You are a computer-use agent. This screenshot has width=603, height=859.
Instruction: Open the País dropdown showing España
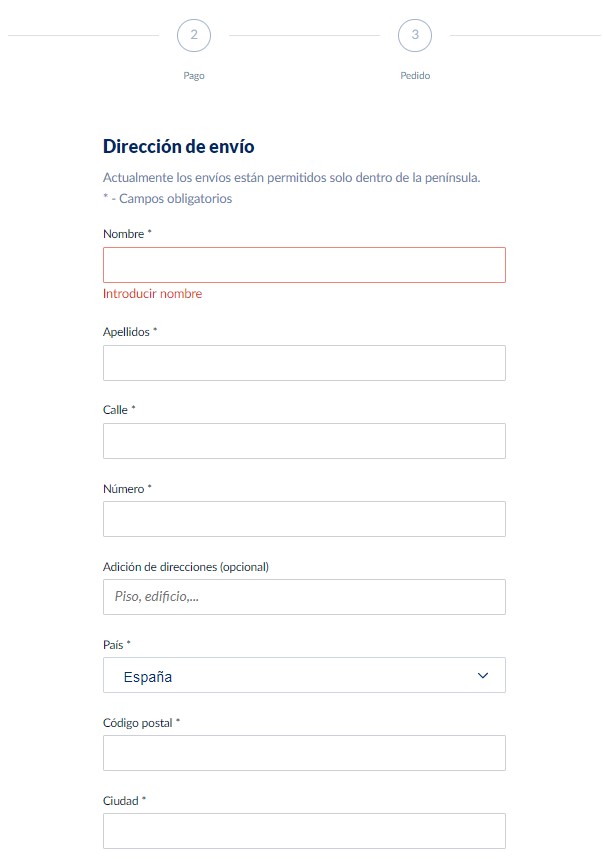304,676
